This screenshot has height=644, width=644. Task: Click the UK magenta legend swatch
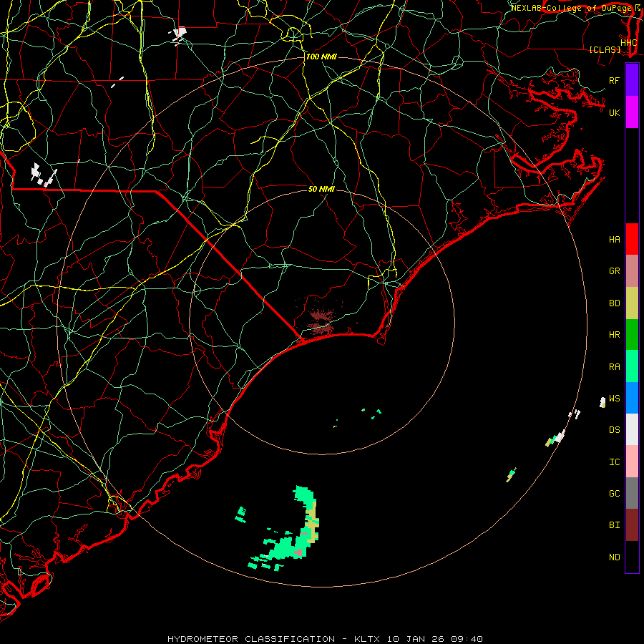632,112
